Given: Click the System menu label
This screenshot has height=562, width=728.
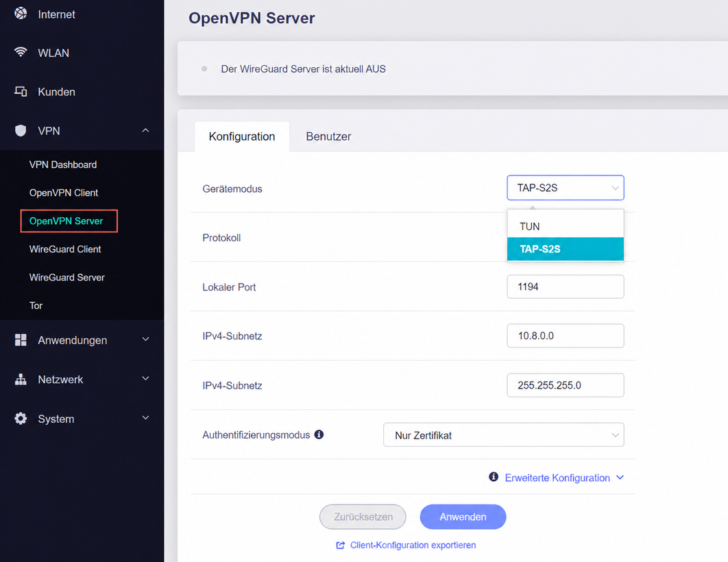Looking at the screenshot, I should pyautogui.click(x=56, y=419).
